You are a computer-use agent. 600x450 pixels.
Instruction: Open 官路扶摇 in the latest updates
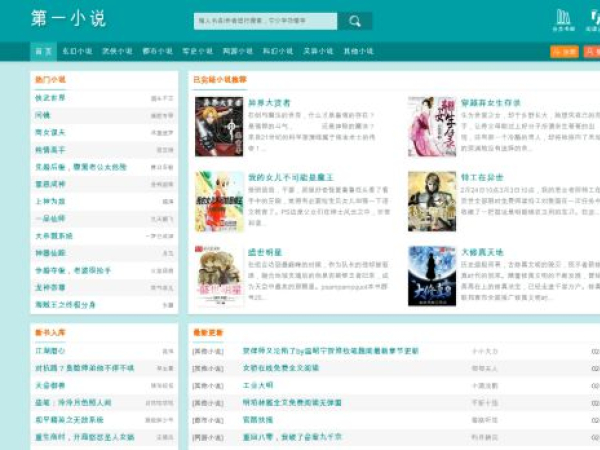tap(258, 420)
